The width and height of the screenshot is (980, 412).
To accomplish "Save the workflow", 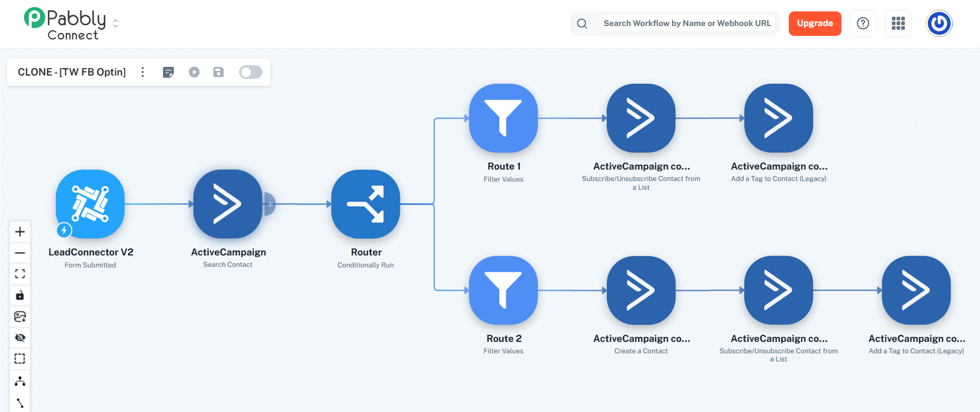I will [218, 72].
